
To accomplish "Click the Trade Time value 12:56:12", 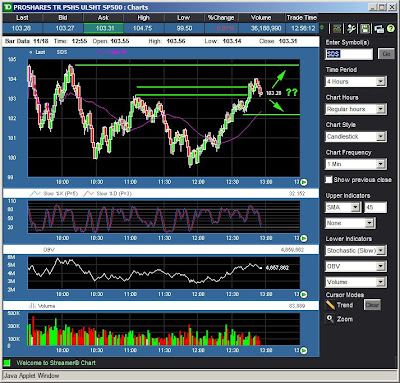I will pos(303,28).
